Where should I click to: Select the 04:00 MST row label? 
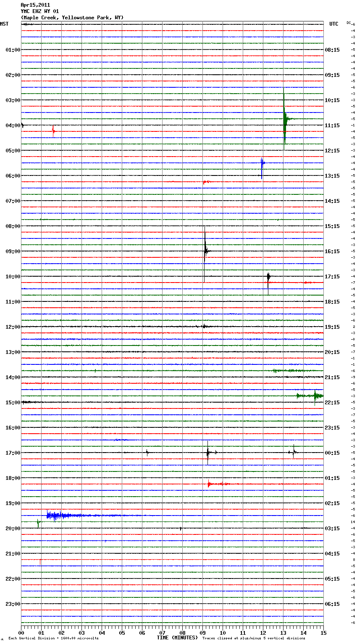click(x=13, y=126)
